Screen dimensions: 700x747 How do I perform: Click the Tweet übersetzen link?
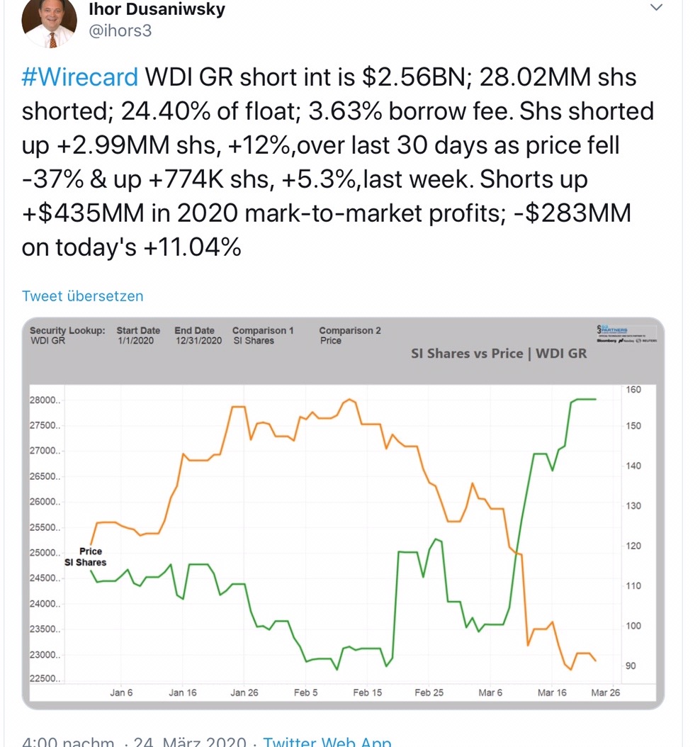click(82, 296)
